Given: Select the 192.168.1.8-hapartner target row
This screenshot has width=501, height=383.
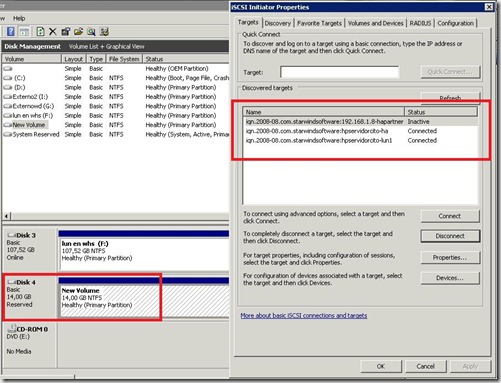Looking at the screenshot, I should pos(360,122).
